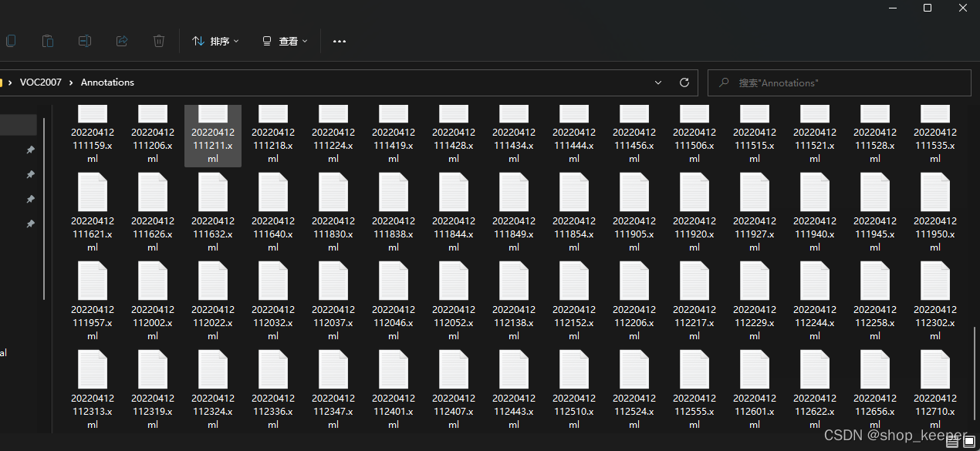Image resolution: width=980 pixels, height=451 pixels.
Task: Select file icon 20220412111957.xml
Action: (93, 281)
